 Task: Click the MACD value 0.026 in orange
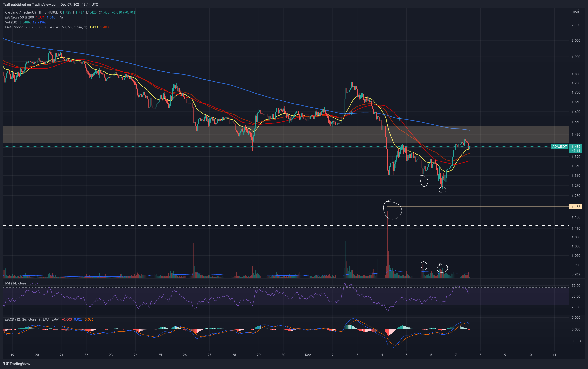[89, 319]
